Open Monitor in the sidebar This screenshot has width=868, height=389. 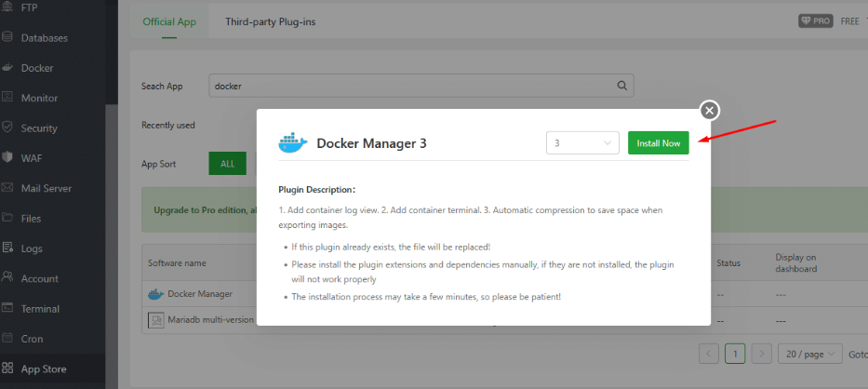click(39, 98)
